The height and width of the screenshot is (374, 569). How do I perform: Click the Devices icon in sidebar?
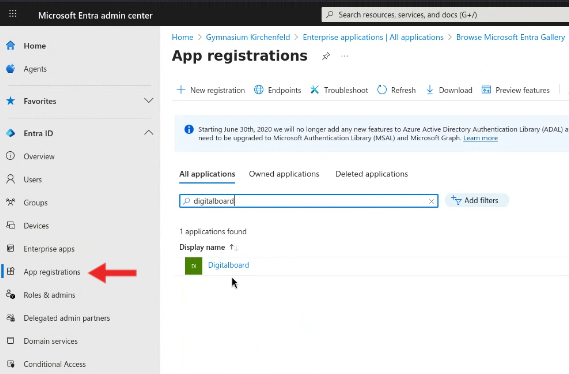[11, 225]
